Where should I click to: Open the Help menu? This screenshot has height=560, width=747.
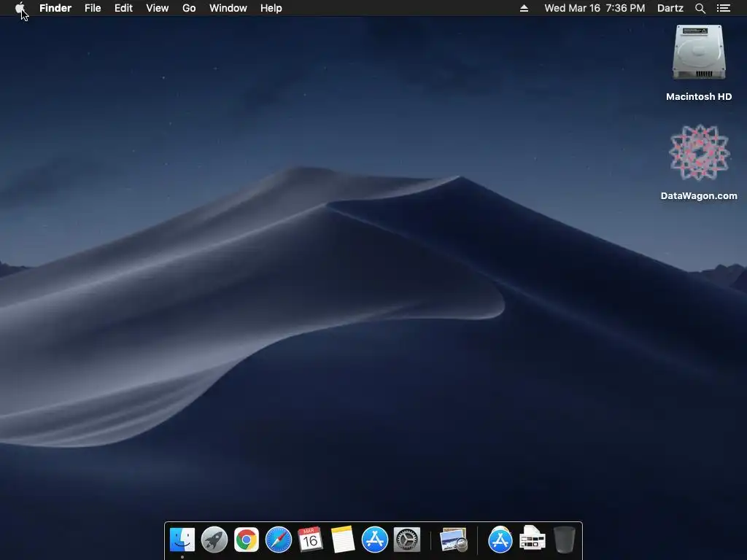(271, 8)
